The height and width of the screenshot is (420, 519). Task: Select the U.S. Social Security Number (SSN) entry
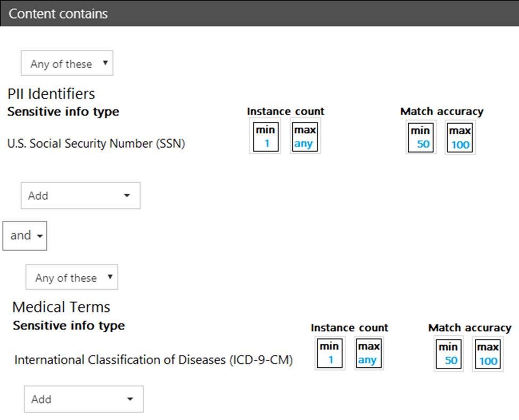point(96,144)
